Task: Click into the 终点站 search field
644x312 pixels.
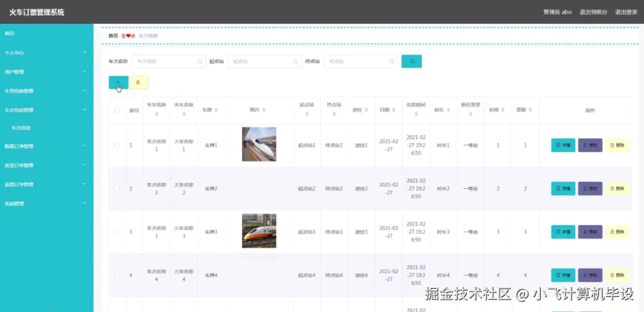Action: pos(361,61)
